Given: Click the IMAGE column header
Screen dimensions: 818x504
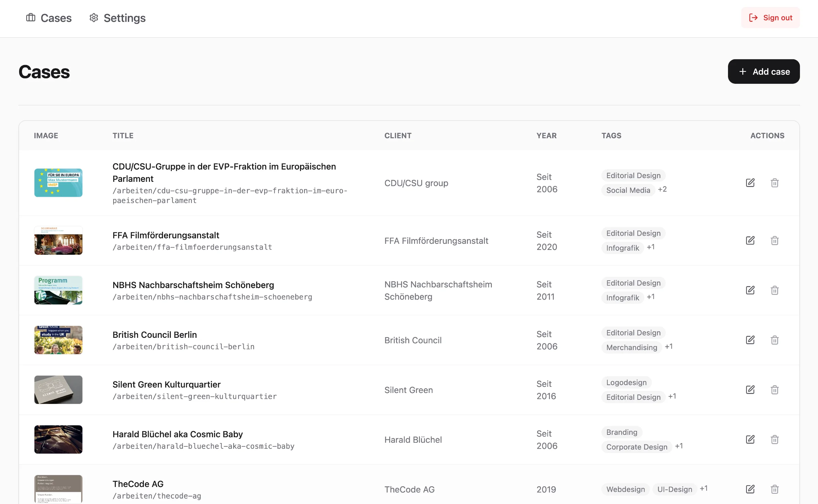Looking at the screenshot, I should pyautogui.click(x=46, y=136).
